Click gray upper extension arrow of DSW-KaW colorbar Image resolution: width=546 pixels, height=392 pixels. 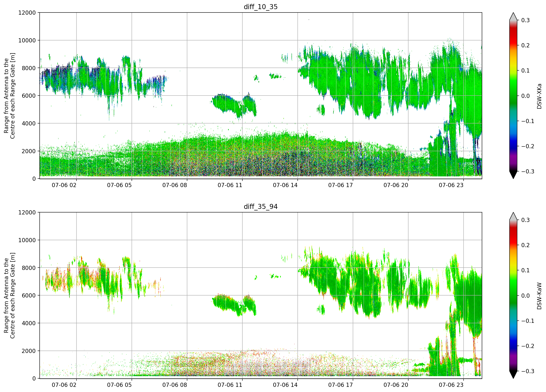click(513, 217)
